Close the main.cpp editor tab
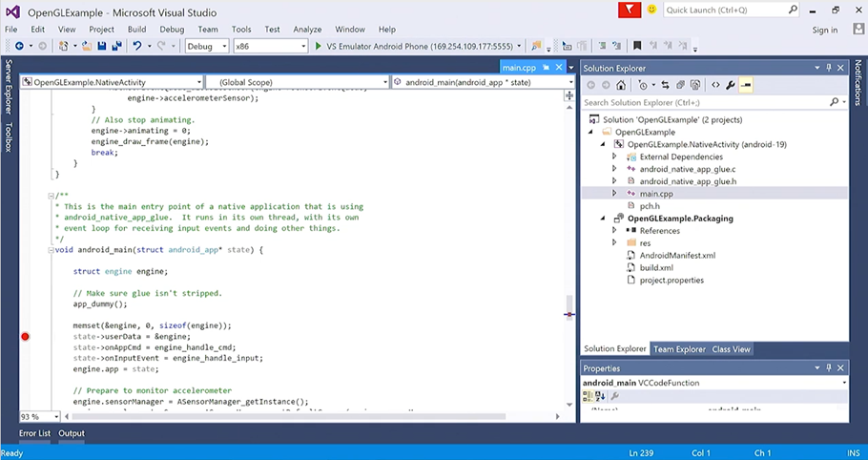868x460 pixels. tap(559, 68)
